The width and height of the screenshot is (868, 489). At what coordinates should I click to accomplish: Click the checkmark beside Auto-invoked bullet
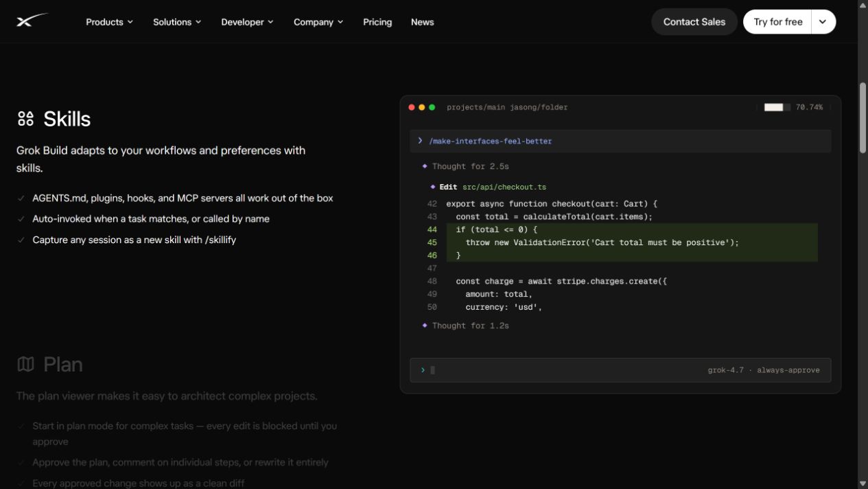click(21, 219)
